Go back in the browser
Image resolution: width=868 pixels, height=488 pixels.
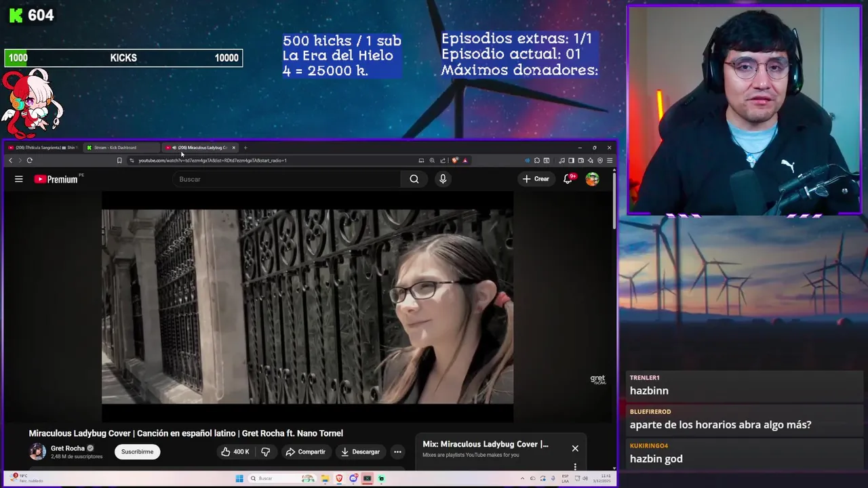click(10, 161)
